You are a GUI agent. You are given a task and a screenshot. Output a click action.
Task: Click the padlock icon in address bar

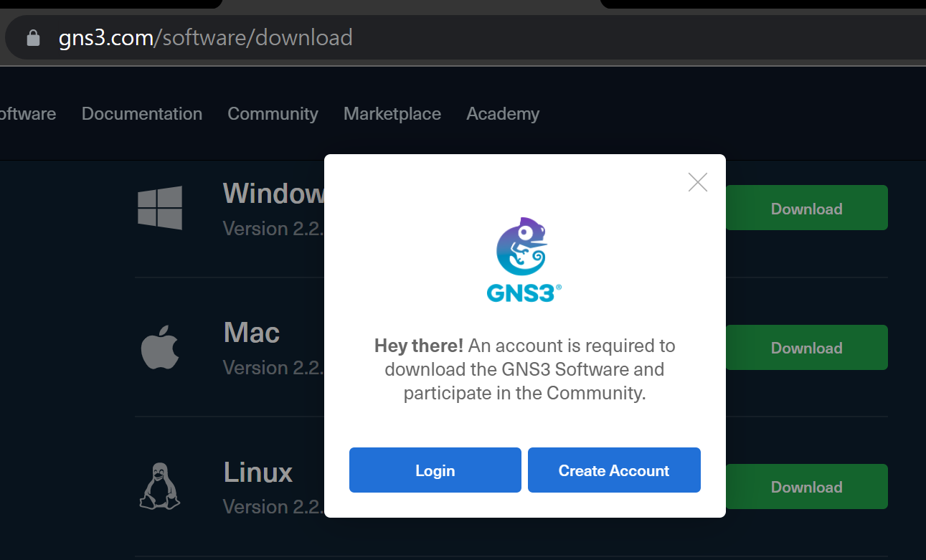33,38
